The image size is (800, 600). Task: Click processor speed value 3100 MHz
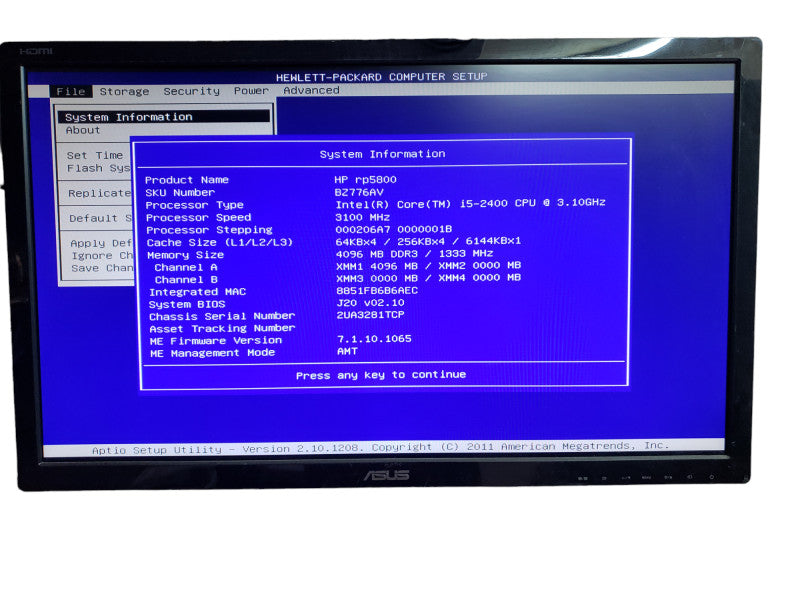[x=362, y=217]
